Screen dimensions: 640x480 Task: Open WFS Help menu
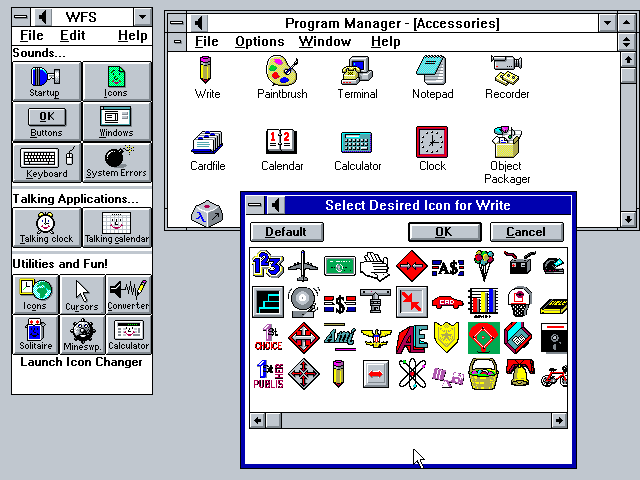132,36
